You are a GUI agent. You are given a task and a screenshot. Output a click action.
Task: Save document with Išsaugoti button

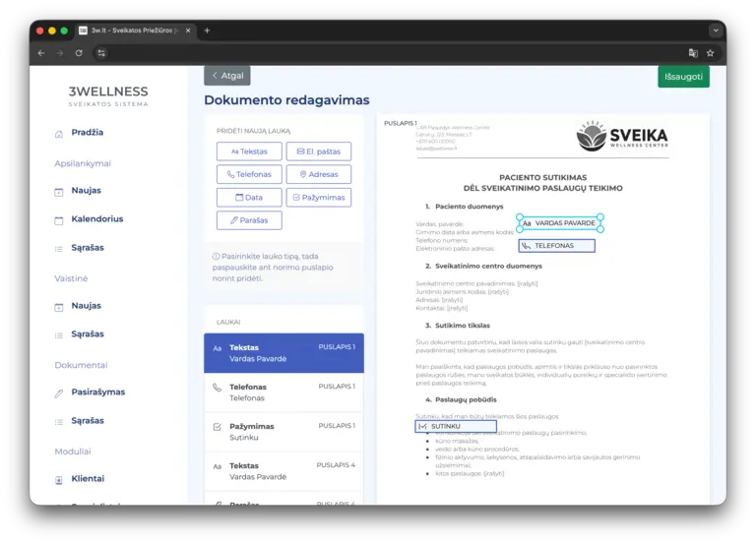point(683,77)
